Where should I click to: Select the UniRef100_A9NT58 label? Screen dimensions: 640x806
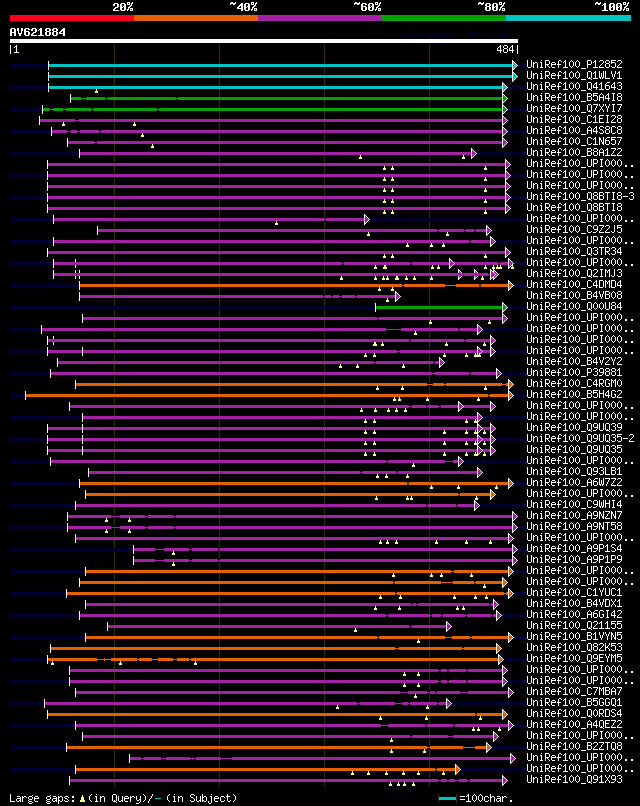(574, 526)
